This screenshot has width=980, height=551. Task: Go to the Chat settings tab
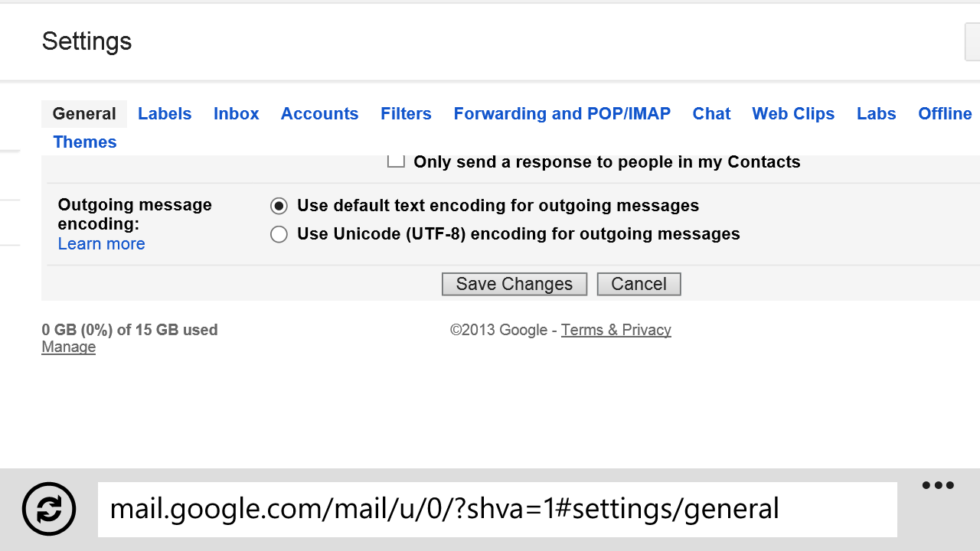[711, 114]
